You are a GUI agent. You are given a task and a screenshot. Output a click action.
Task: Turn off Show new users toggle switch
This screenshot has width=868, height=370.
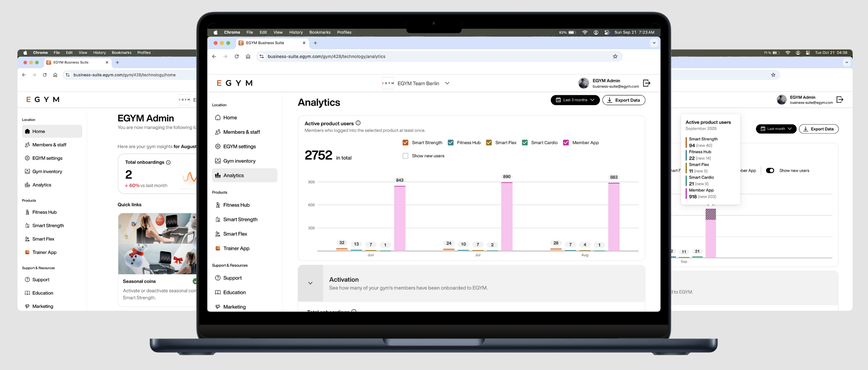click(x=770, y=171)
